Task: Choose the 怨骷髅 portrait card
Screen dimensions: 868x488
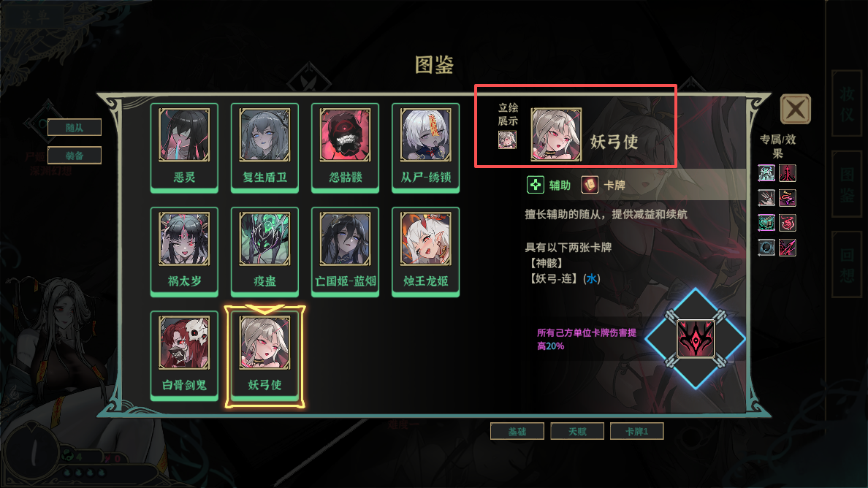Action: [x=345, y=148]
